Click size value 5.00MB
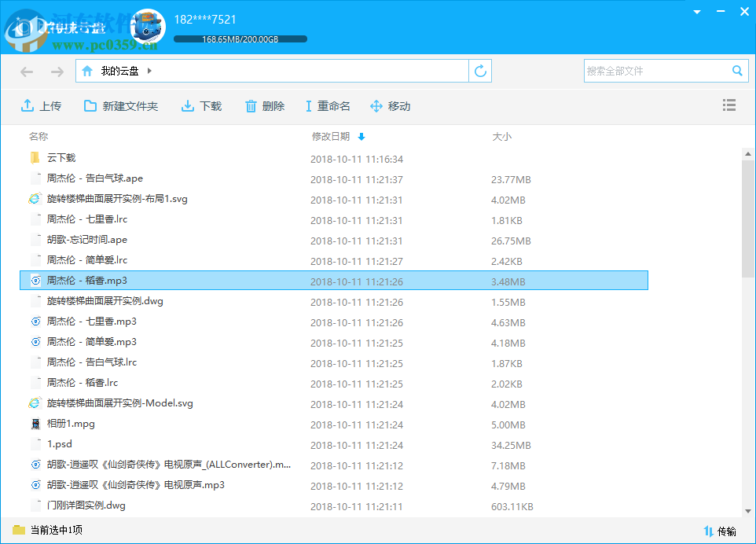Image resolution: width=756 pixels, height=544 pixels. [508, 425]
